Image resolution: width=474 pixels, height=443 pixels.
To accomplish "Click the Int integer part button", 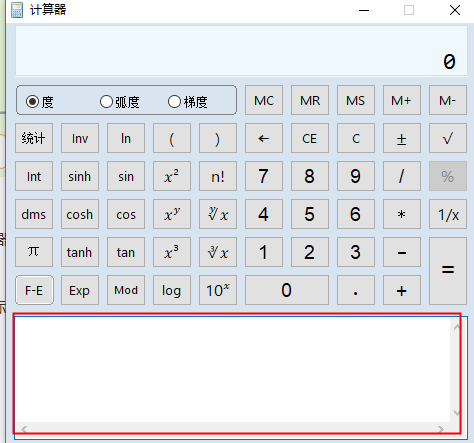I will (x=34, y=176).
